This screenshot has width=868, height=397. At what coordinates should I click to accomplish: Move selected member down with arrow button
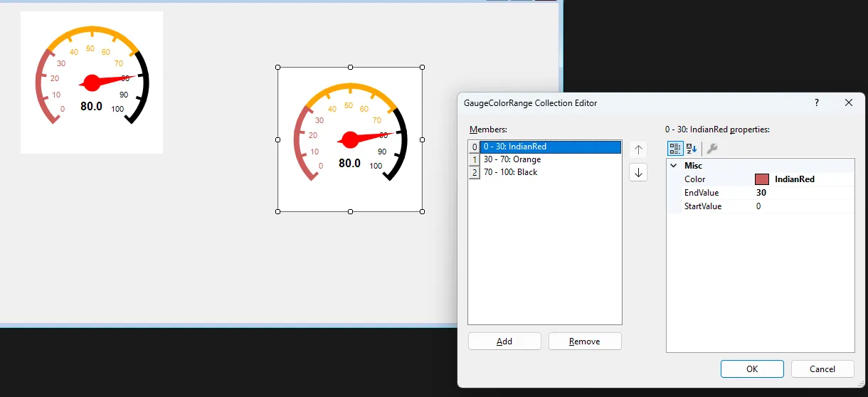638,172
